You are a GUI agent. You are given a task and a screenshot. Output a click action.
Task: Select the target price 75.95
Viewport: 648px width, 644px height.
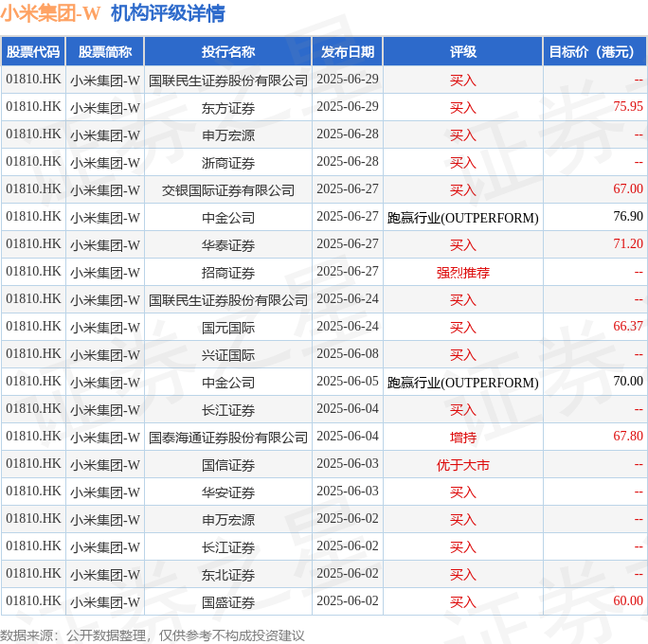628,107
